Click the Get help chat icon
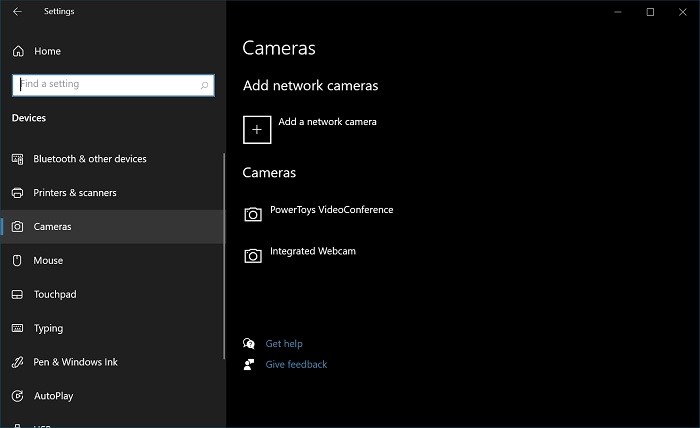 click(x=249, y=343)
